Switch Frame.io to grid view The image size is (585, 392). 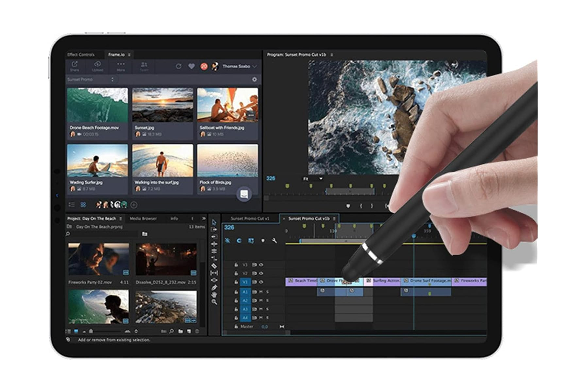[x=83, y=204]
